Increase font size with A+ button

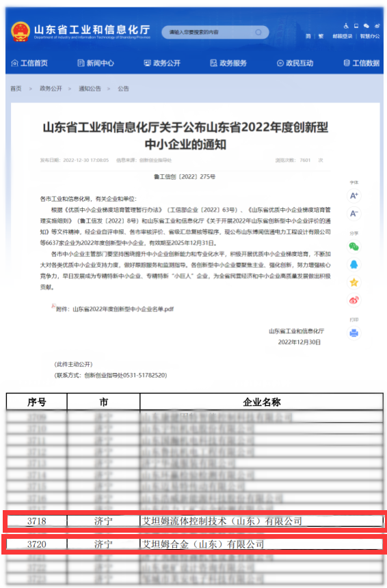click(x=353, y=195)
